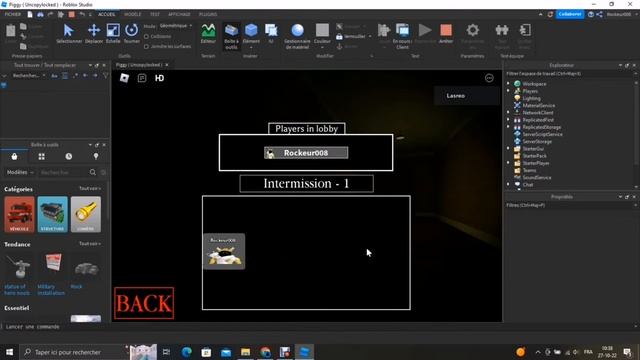
Task: Click the Windows Start button
Action: [x=9, y=352]
